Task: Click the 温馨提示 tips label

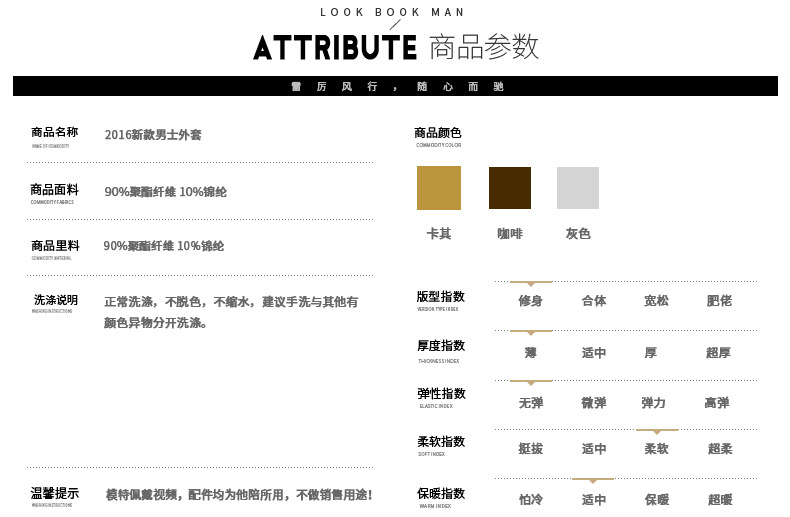Action: (x=55, y=493)
